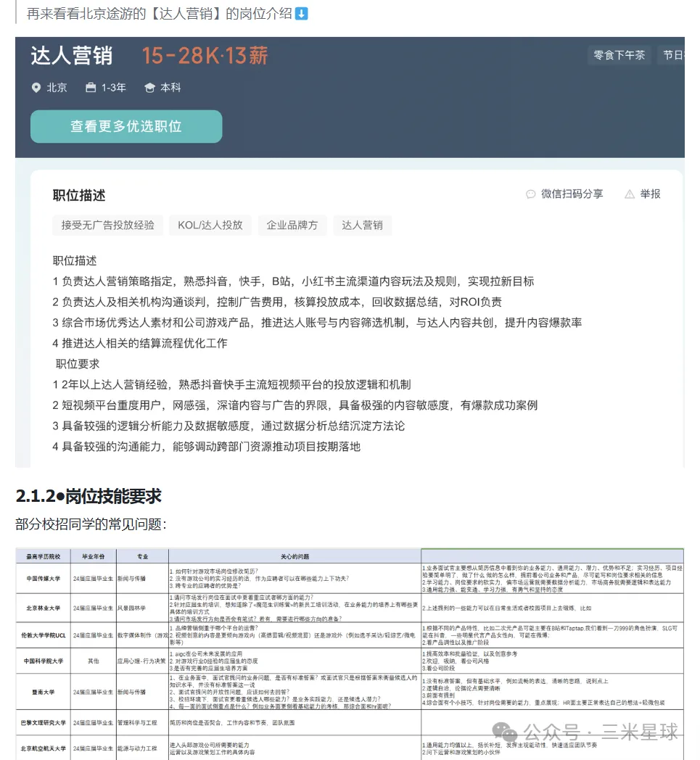The height and width of the screenshot is (760, 700).
Task: Click the location pin icon beside 北京
Action: point(36,88)
